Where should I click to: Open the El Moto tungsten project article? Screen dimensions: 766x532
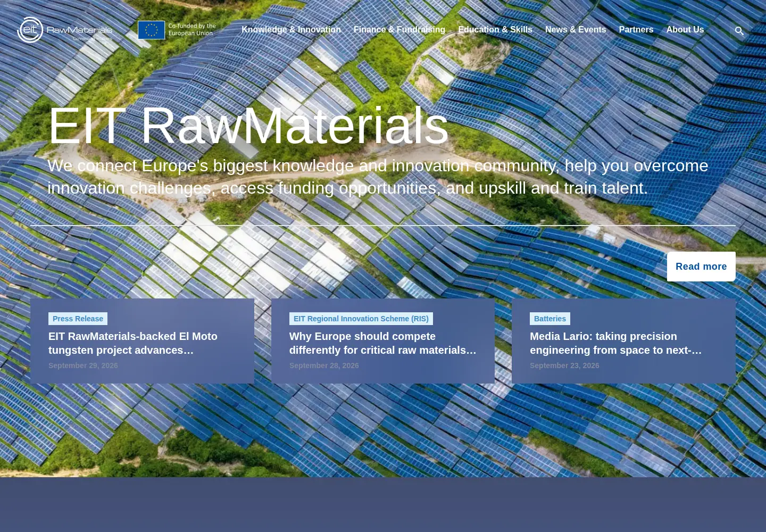click(133, 343)
